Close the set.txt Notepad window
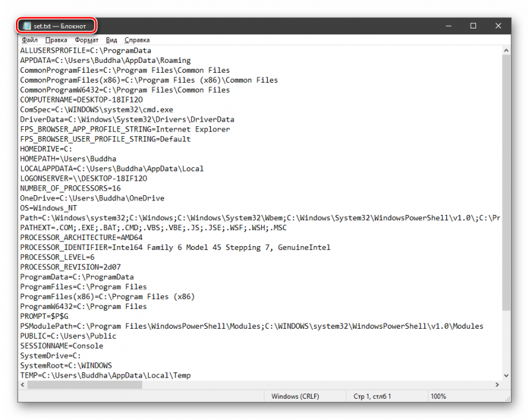 pos(498,26)
